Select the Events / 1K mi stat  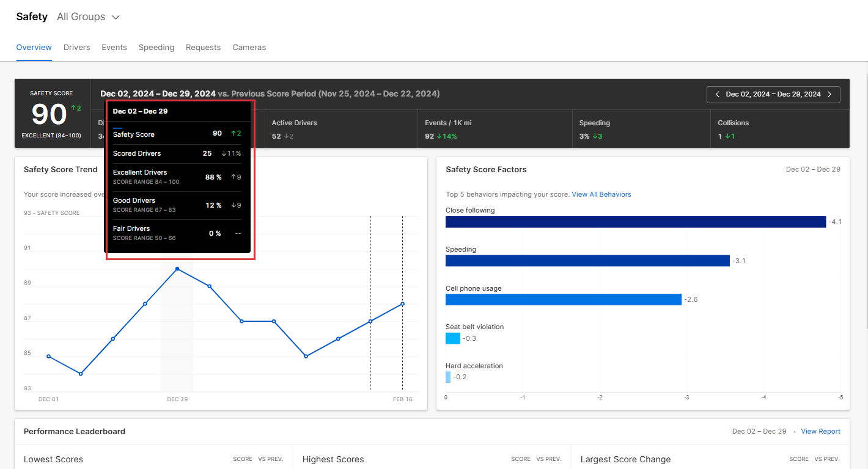click(495, 129)
